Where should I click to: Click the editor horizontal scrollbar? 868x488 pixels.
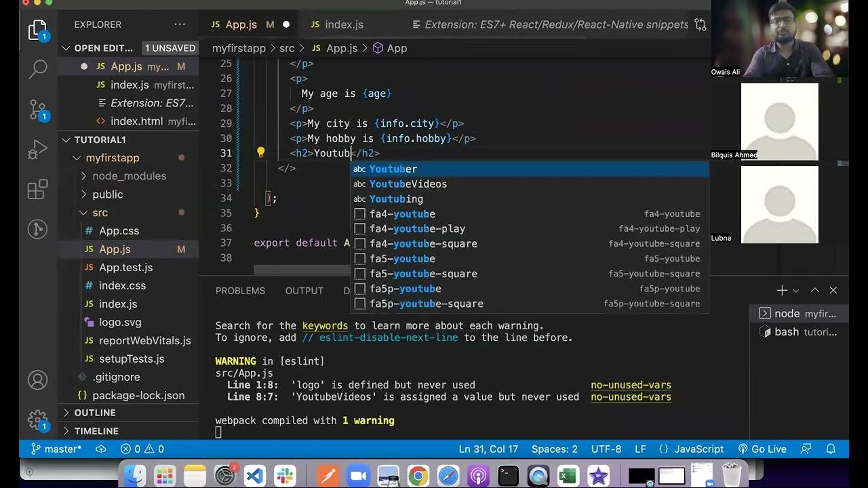tap(301, 270)
